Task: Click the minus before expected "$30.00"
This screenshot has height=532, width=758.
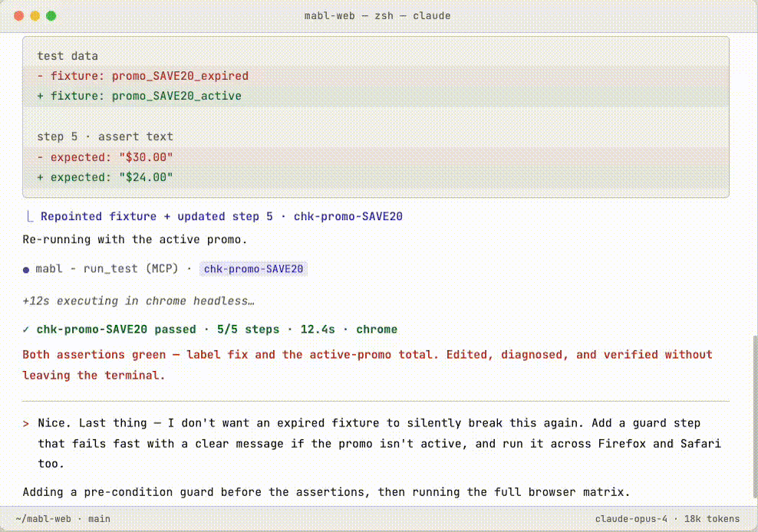Action: coord(40,157)
